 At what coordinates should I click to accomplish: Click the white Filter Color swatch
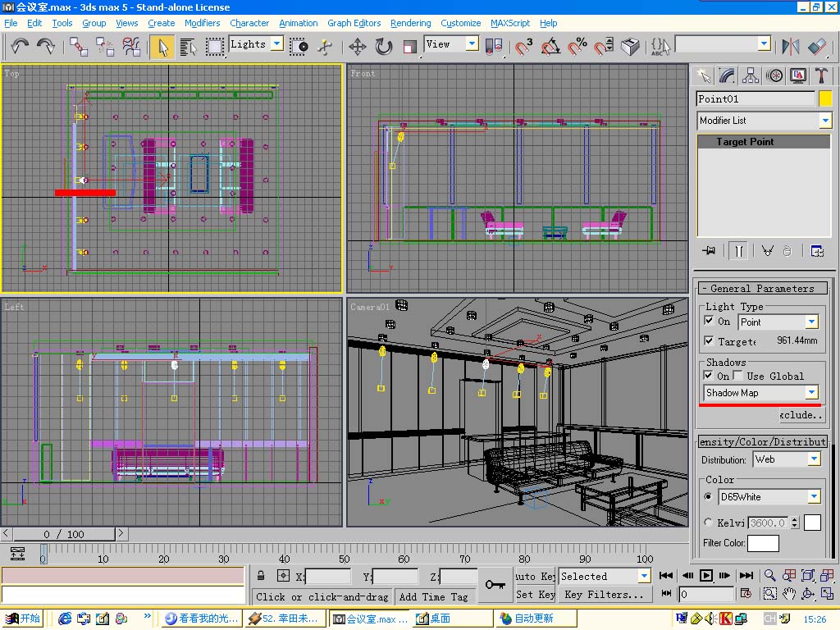(763, 543)
